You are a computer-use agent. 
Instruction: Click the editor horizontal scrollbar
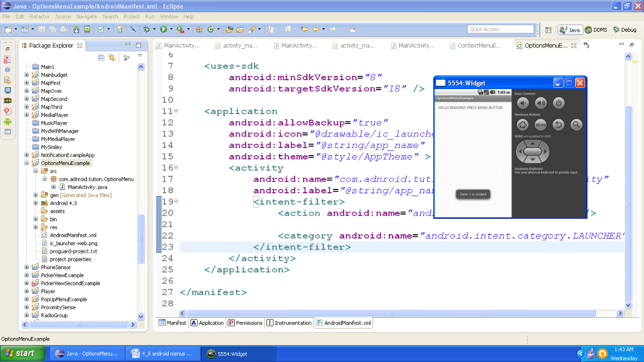391,313
